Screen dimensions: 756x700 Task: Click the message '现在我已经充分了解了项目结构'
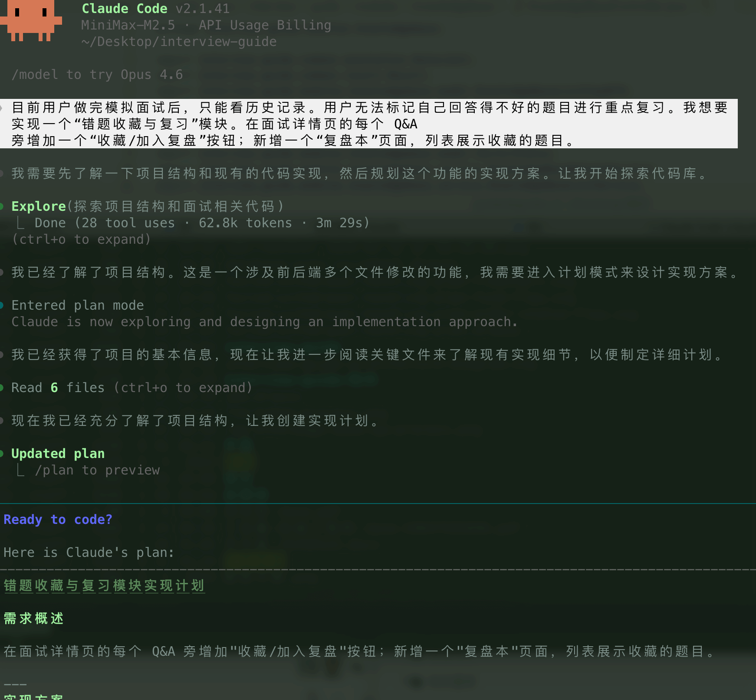(x=196, y=421)
